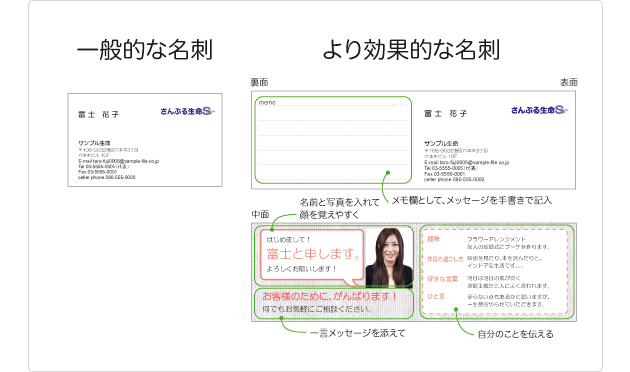The width and height of the screenshot is (630, 372).
Task: Click よろしくお願いします！ in the speech bubble
Action: 301,269
